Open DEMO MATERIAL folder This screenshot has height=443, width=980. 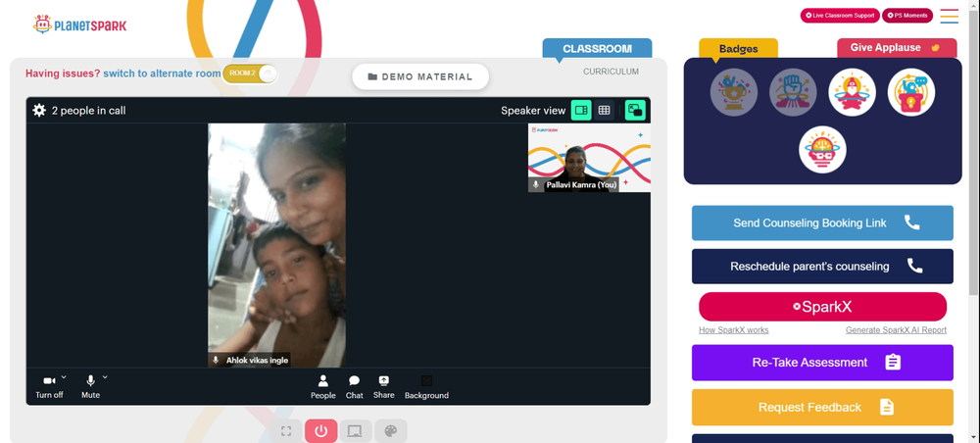pos(420,76)
